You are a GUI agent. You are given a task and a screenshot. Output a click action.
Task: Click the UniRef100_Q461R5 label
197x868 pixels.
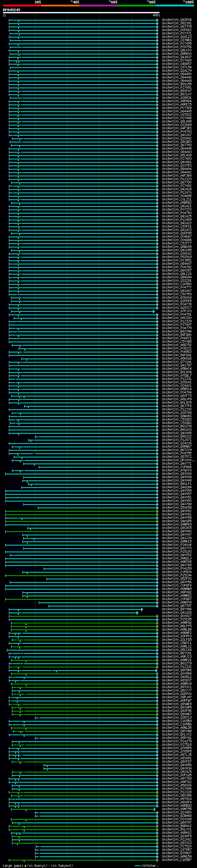tap(176, 521)
